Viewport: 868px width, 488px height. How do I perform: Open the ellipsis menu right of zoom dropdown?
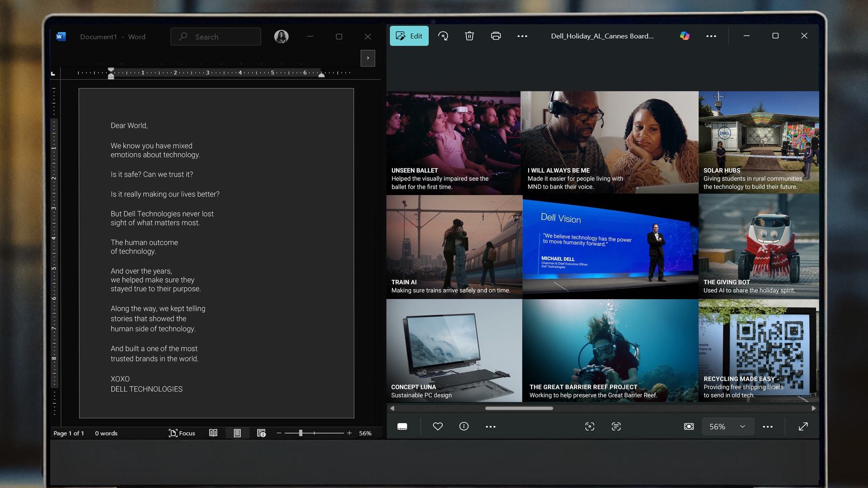768,427
